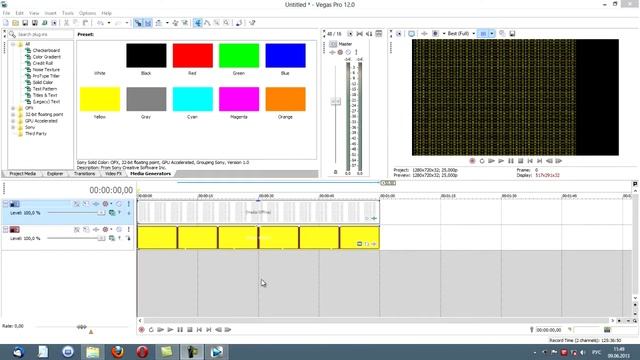This screenshot has width=640, height=360.
Task: Select Noise Texture generator
Action: pyautogui.click(x=46, y=70)
